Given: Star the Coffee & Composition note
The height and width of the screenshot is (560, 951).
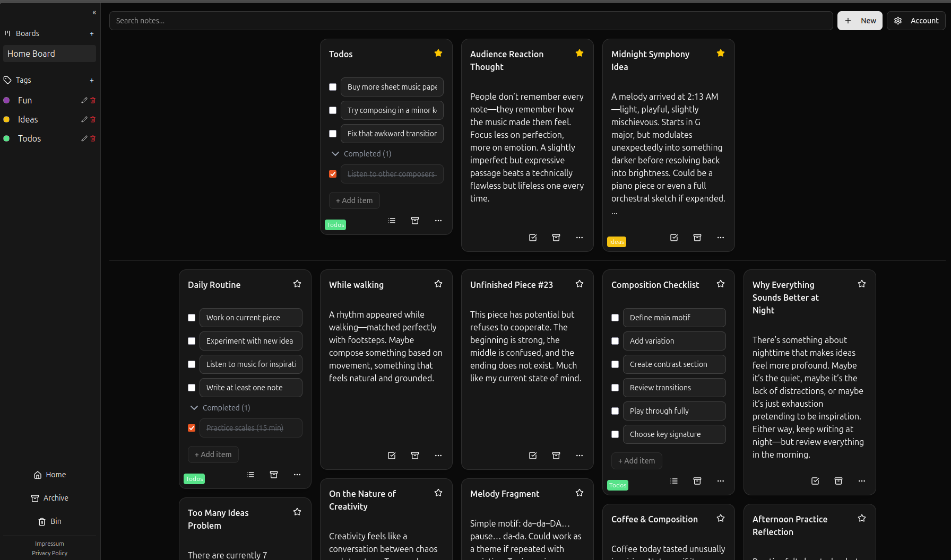Looking at the screenshot, I should (x=721, y=518).
